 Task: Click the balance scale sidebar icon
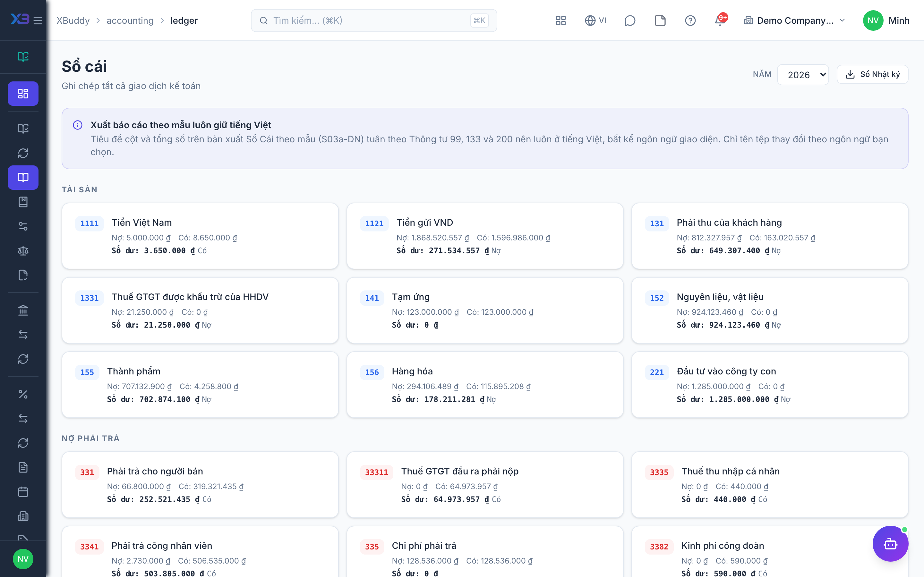coord(23,251)
